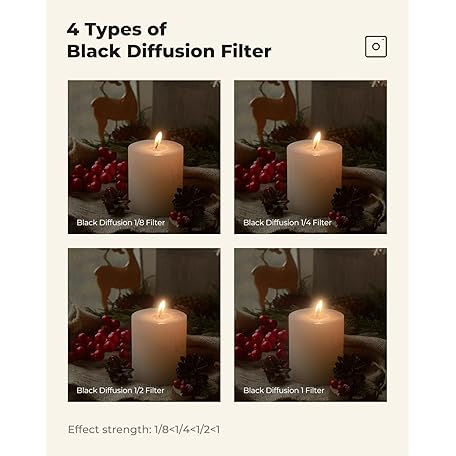This screenshot has width=456, height=456.
Task: Click the "Effect strength: 1/8<1/4<1/2<1" text
Action: [144, 429]
